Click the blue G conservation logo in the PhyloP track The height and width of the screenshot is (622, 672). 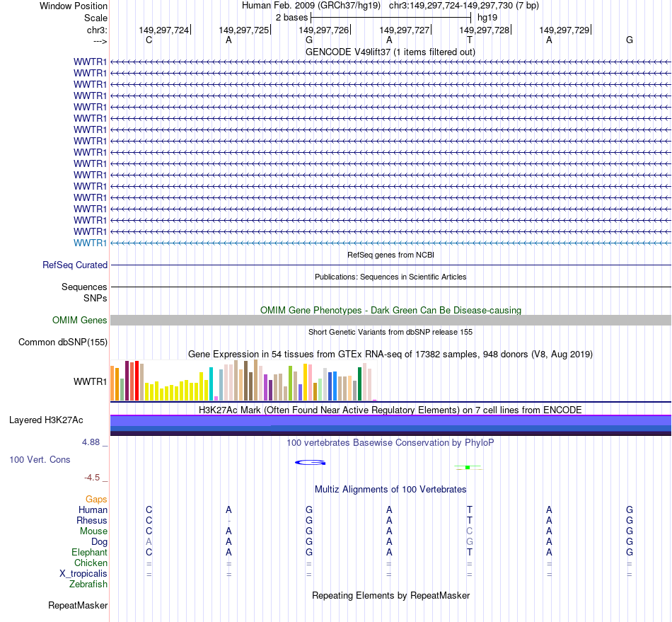311,463
